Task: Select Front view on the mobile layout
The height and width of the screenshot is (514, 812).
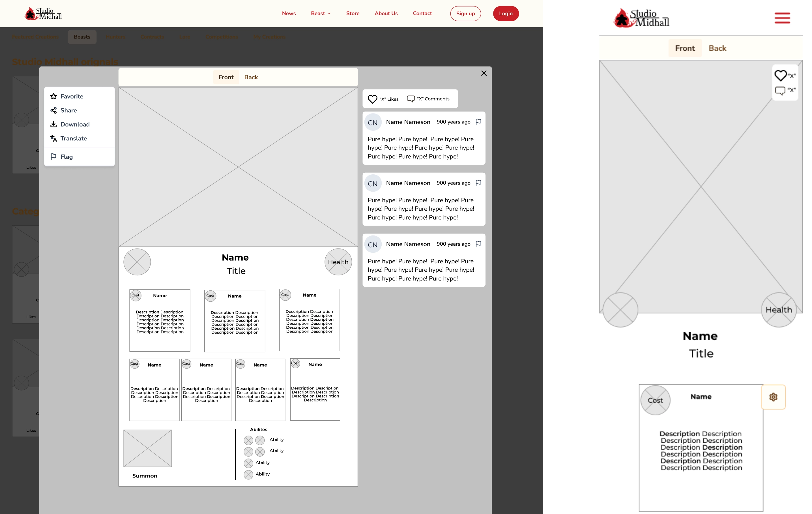Action: point(685,48)
